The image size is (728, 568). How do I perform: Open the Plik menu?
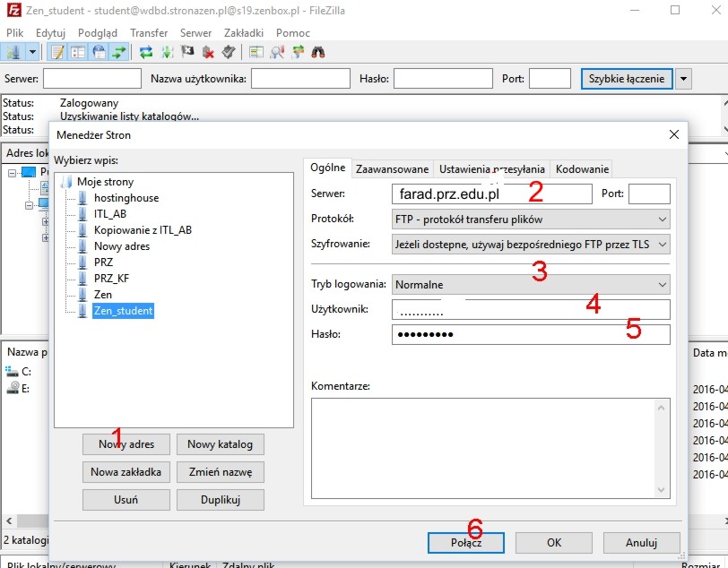pyautogui.click(x=15, y=33)
